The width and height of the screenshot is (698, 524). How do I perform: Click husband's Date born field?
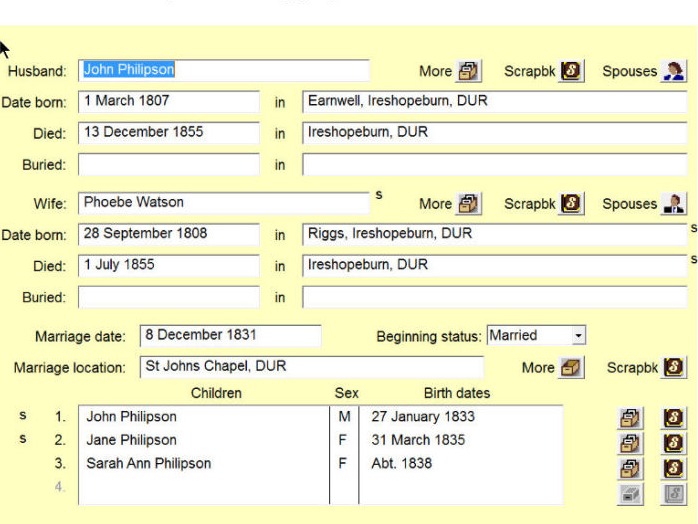[169, 102]
